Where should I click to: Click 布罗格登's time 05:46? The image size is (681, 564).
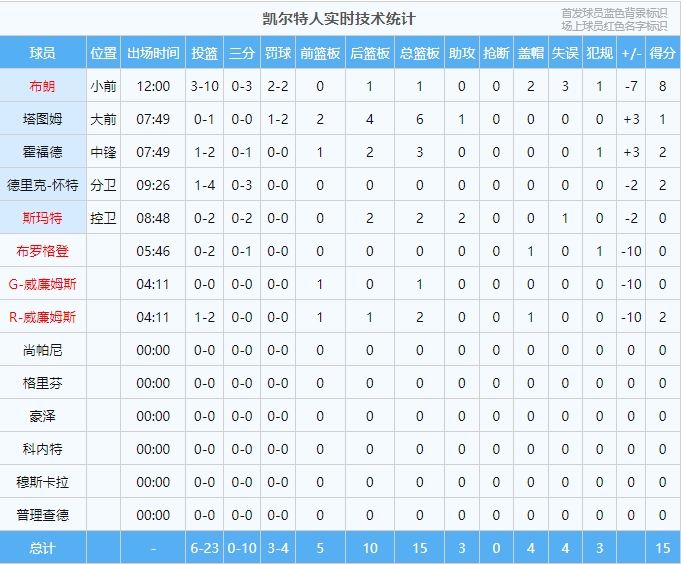click(x=153, y=251)
